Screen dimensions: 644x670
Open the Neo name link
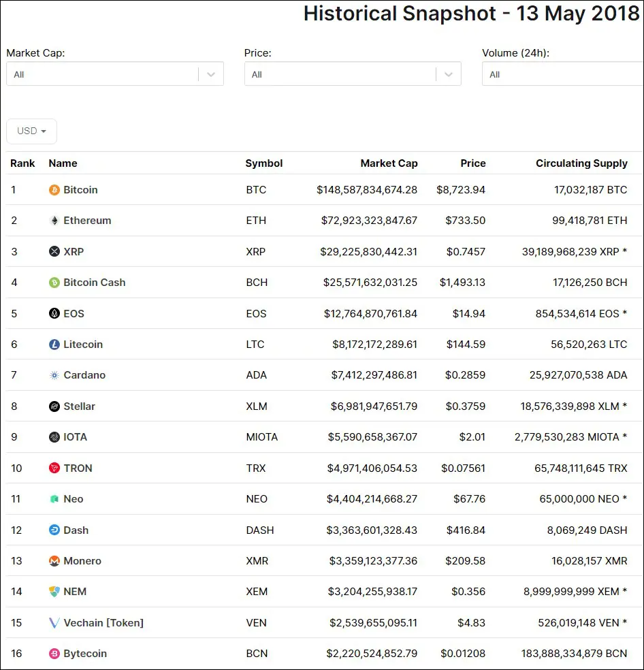(x=74, y=499)
